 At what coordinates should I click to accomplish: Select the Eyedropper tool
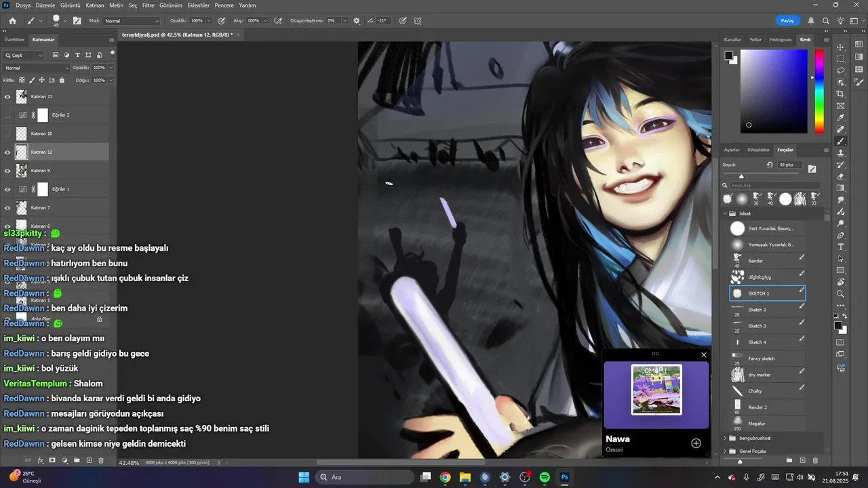[841, 118]
